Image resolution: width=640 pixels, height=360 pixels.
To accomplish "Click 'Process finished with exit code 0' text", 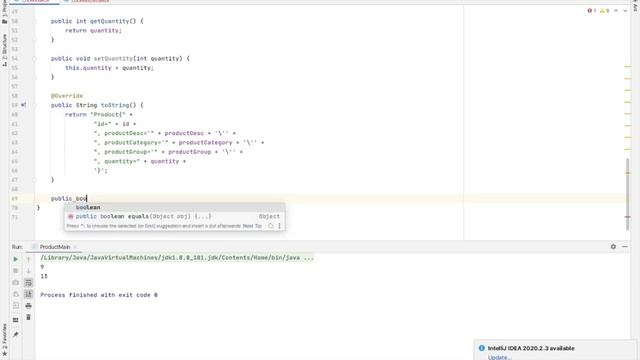I will (x=99, y=295).
